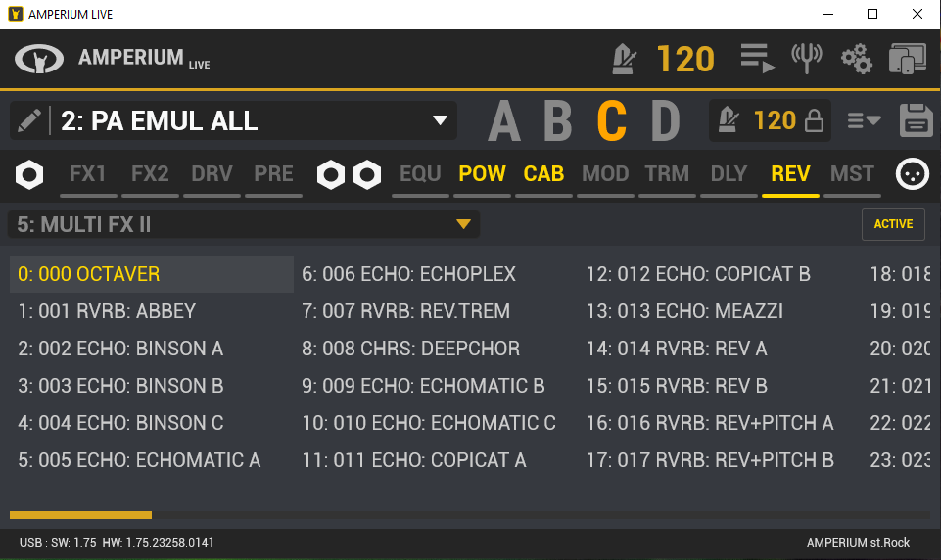Select scene B

[557, 120]
